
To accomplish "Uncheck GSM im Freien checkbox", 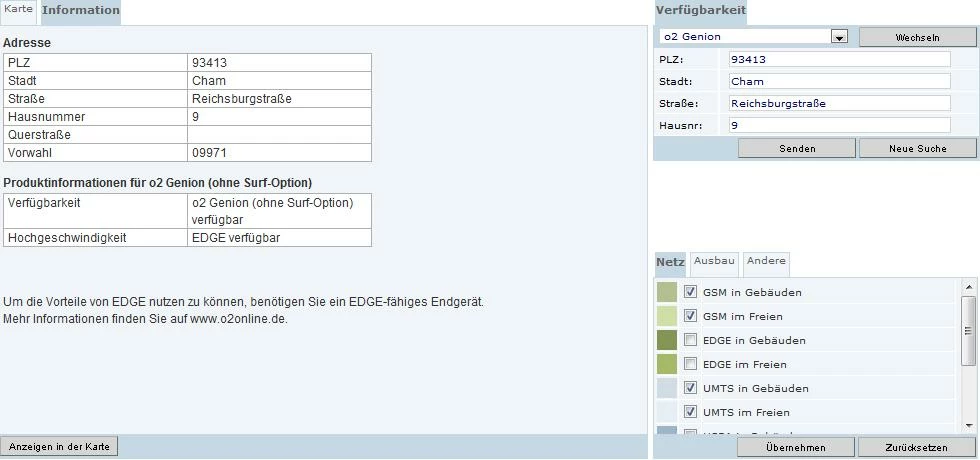I will (691, 316).
